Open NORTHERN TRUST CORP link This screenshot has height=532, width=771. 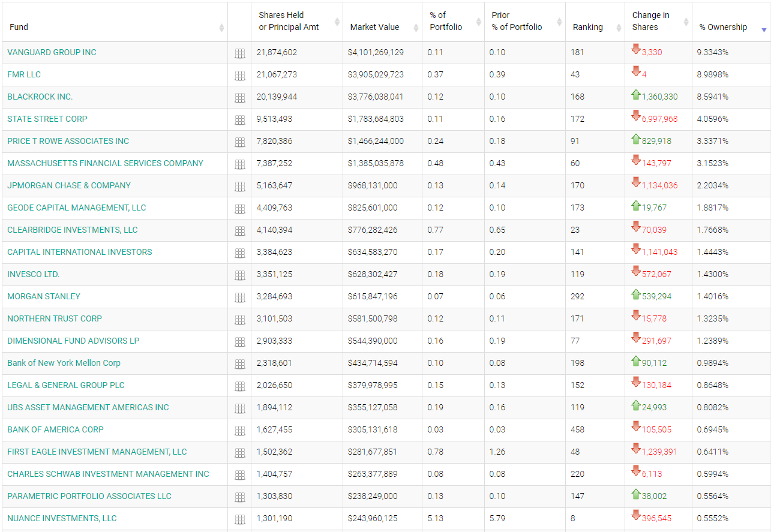pos(55,318)
